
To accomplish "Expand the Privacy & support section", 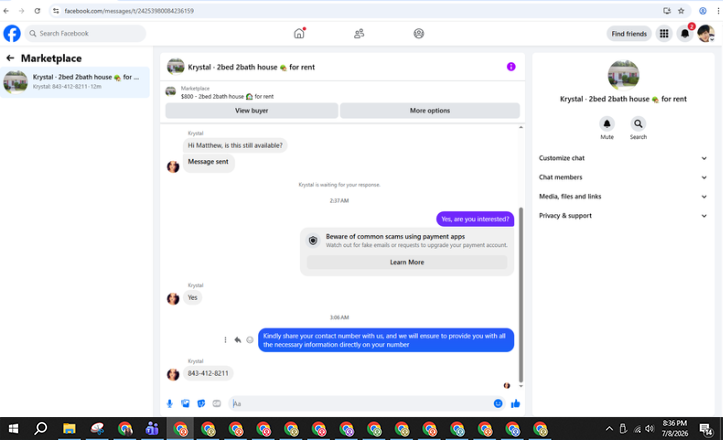I will pos(622,215).
